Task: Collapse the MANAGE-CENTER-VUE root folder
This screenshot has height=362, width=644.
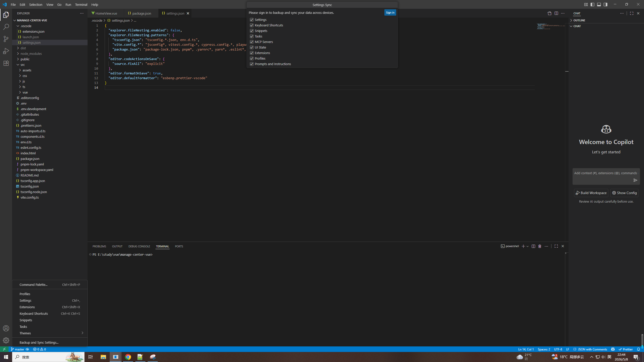Action: pos(50,20)
